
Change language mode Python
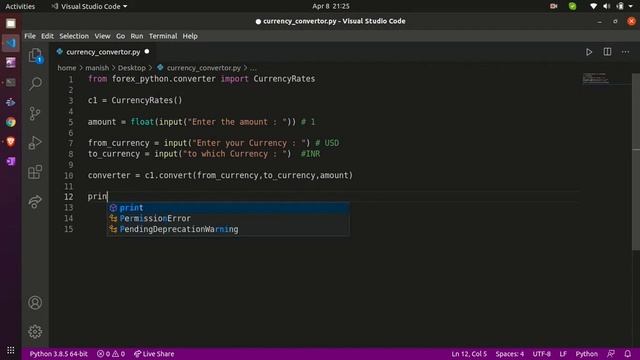click(x=587, y=353)
